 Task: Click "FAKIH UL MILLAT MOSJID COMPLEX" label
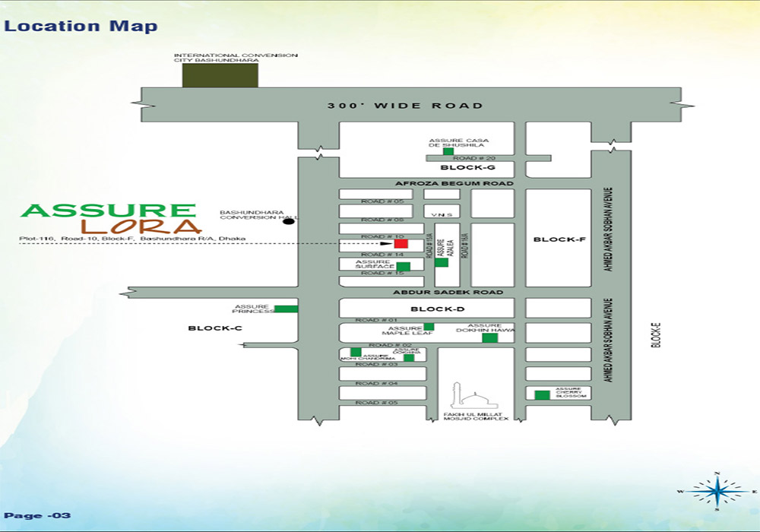(476, 416)
